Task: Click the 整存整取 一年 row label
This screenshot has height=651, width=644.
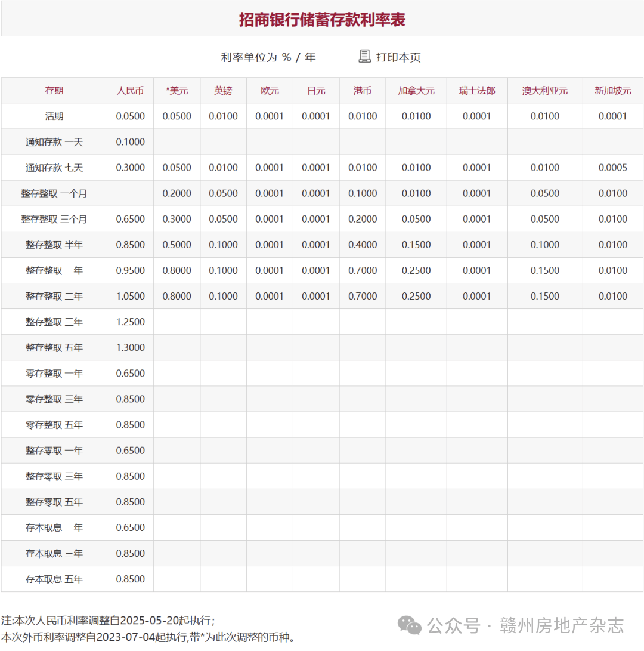Action: coord(54,271)
